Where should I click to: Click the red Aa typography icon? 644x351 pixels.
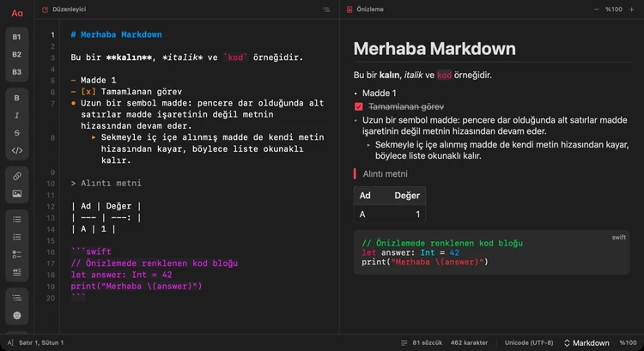(x=17, y=13)
